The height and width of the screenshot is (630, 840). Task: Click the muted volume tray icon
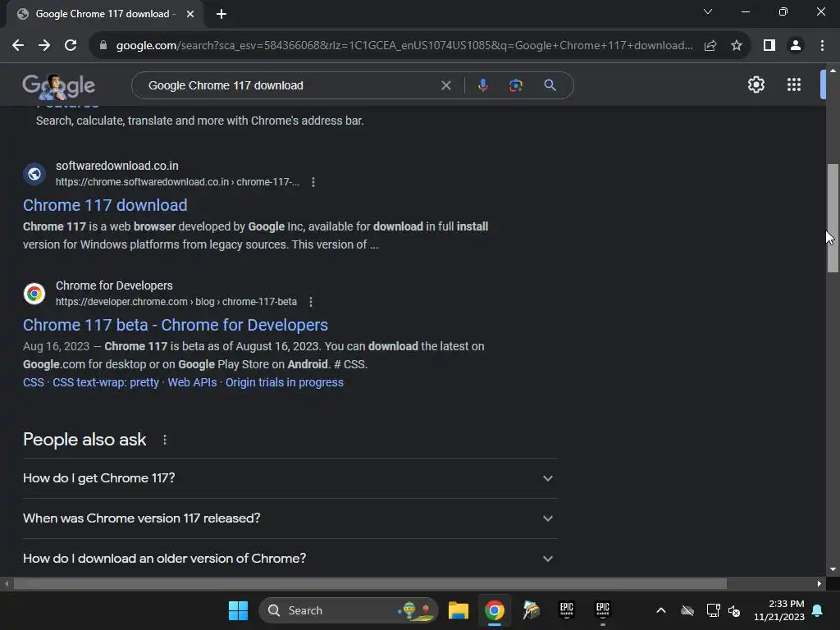(x=734, y=610)
